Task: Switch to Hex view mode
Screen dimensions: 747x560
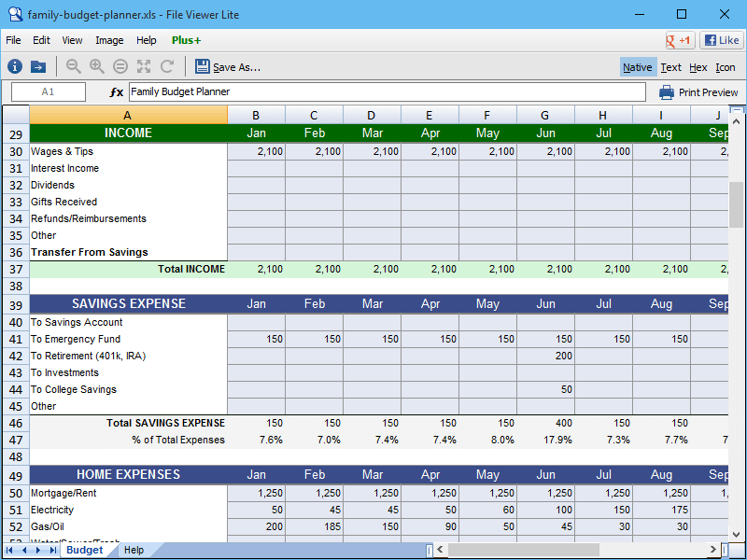Action: pos(698,67)
